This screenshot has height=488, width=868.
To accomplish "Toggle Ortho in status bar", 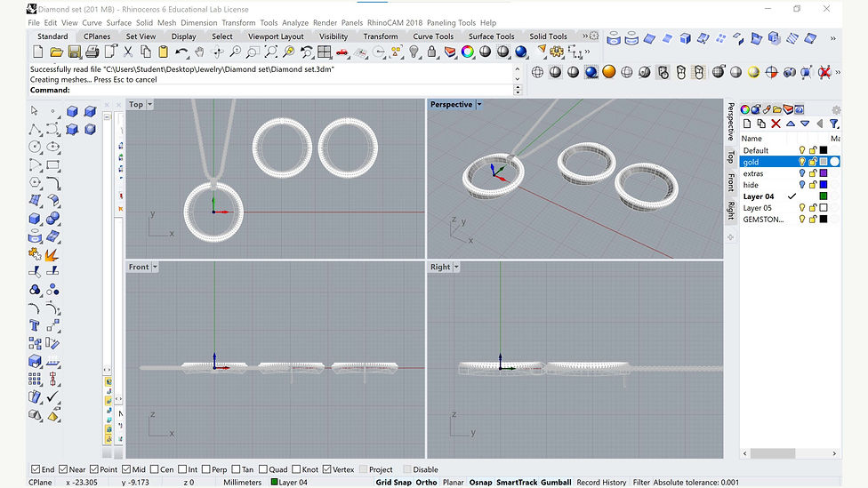I will click(x=426, y=483).
